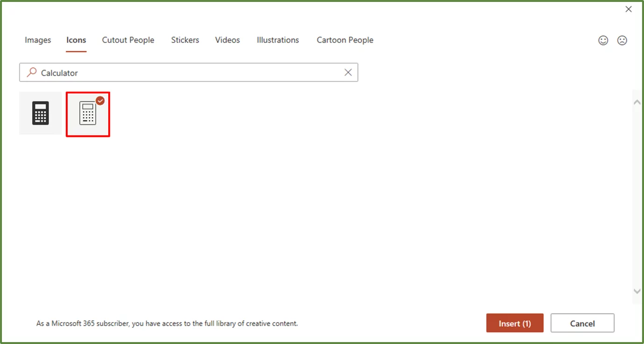Click into the search input field
This screenshot has height=344, width=644.
point(187,72)
